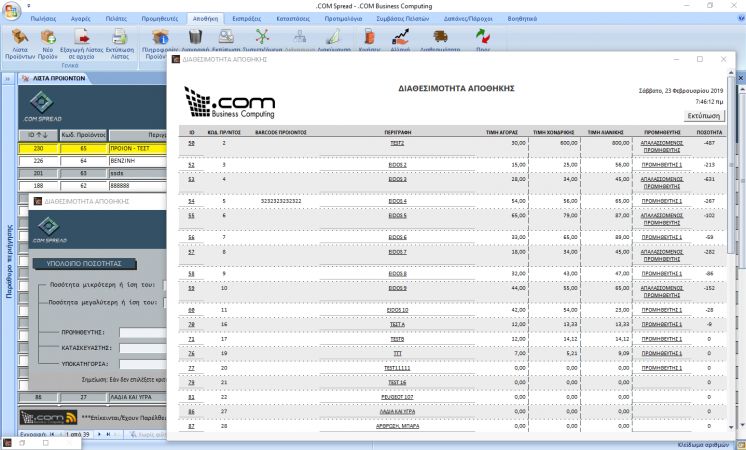Click the brown delivery truck ribbon icon
Image resolution: width=746 pixels, height=450 pixels.
coord(441,36)
